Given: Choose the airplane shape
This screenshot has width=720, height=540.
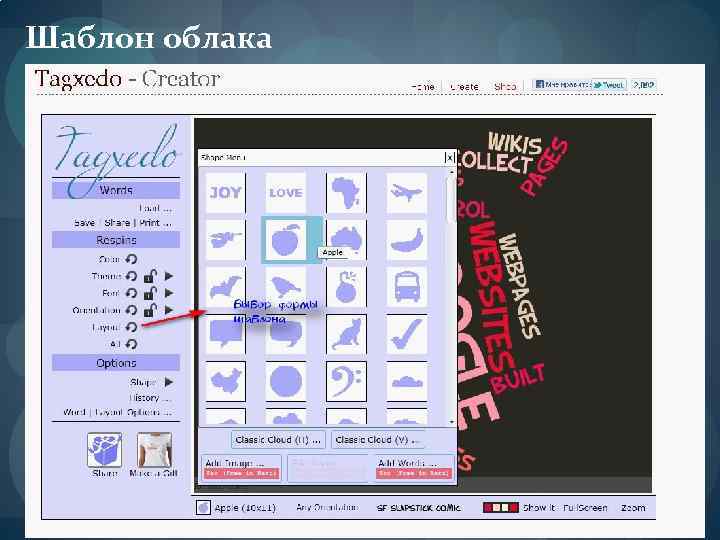Looking at the screenshot, I should pyautogui.click(x=407, y=192).
